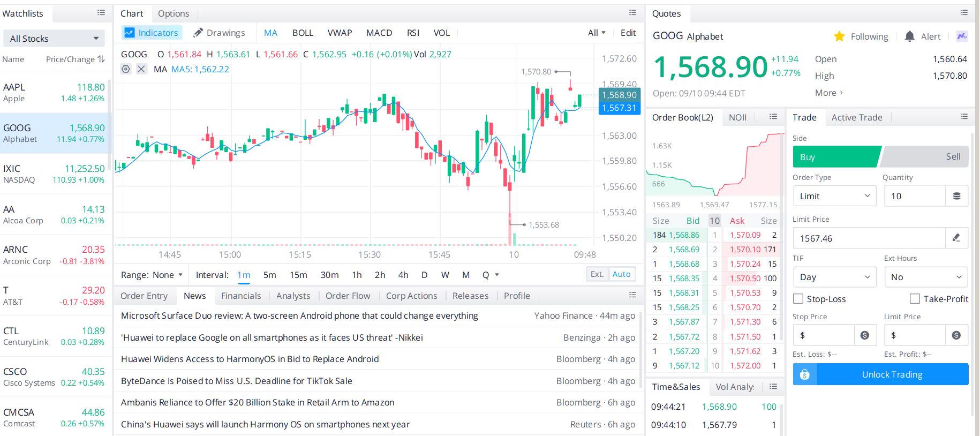Open the TIF Day dropdown
The width and height of the screenshot is (980, 436).
834,277
